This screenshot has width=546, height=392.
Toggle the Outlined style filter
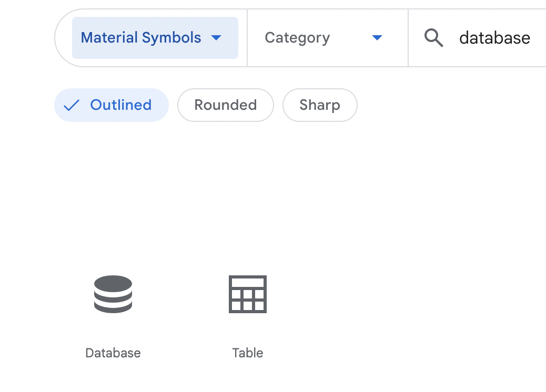[x=111, y=105]
